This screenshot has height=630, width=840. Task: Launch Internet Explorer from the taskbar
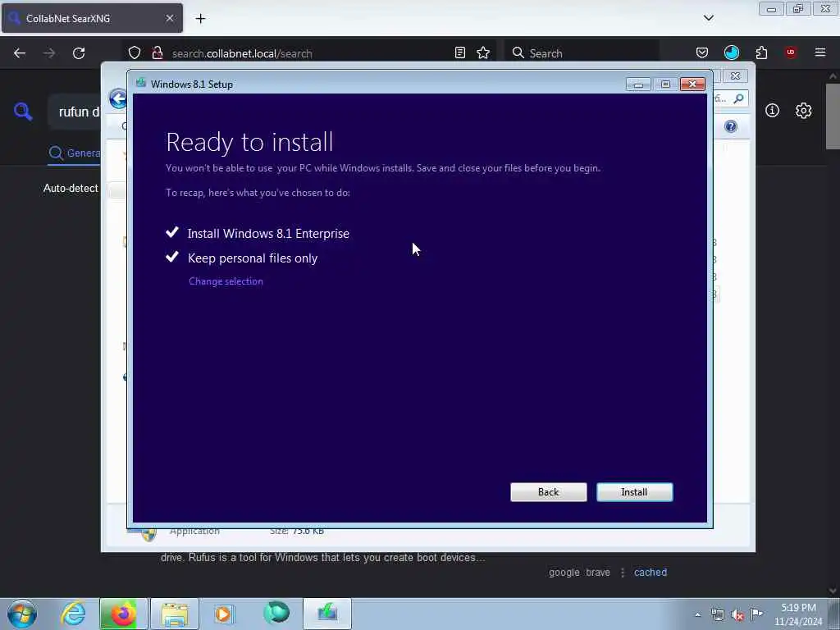(x=73, y=614)
